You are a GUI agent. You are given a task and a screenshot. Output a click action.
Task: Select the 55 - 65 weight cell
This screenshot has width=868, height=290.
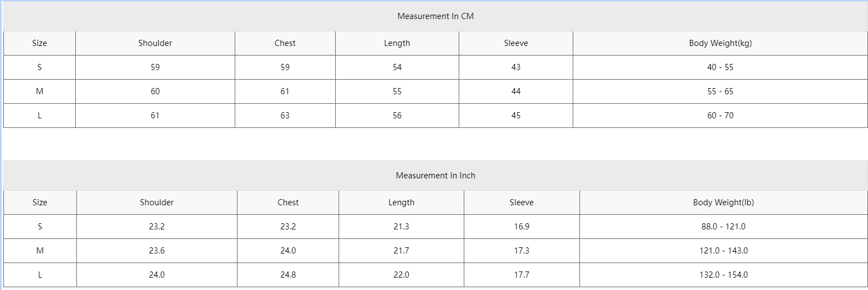click(x=720, y=91)
